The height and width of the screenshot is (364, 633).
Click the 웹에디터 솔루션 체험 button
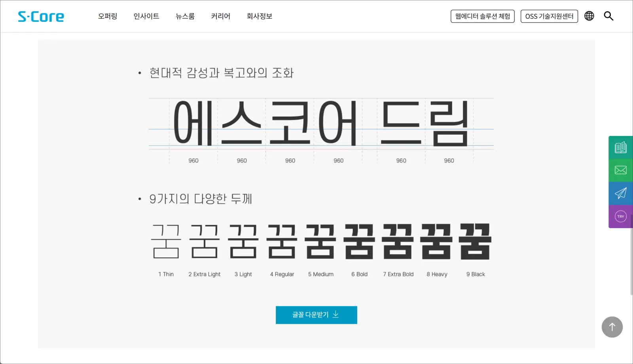(483, 16)
